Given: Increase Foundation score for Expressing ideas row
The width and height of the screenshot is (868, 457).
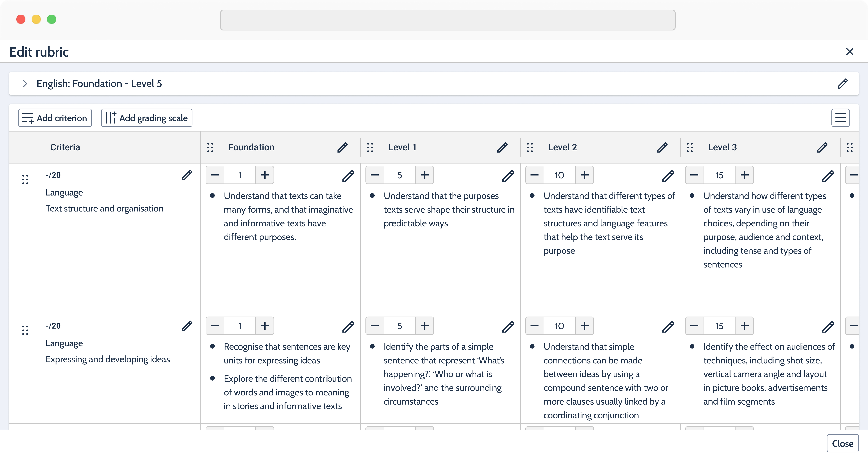Looking at the screenshot, I should (265, 326).
